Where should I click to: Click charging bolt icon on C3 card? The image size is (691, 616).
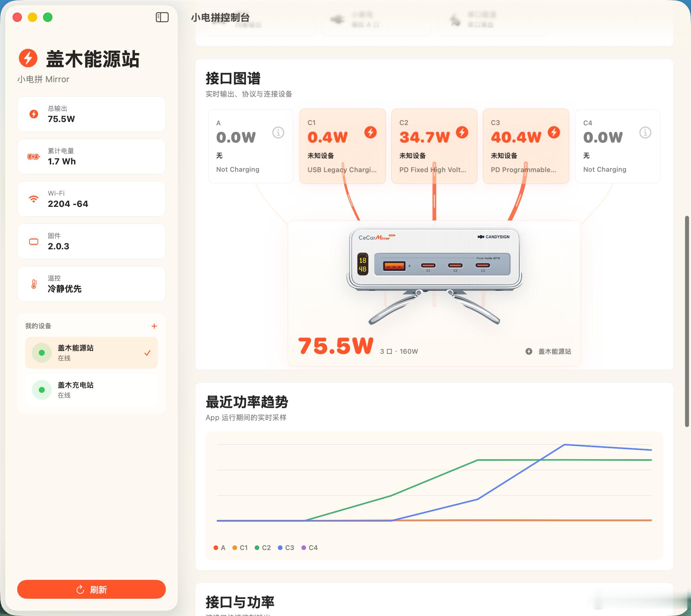(554, 132)
